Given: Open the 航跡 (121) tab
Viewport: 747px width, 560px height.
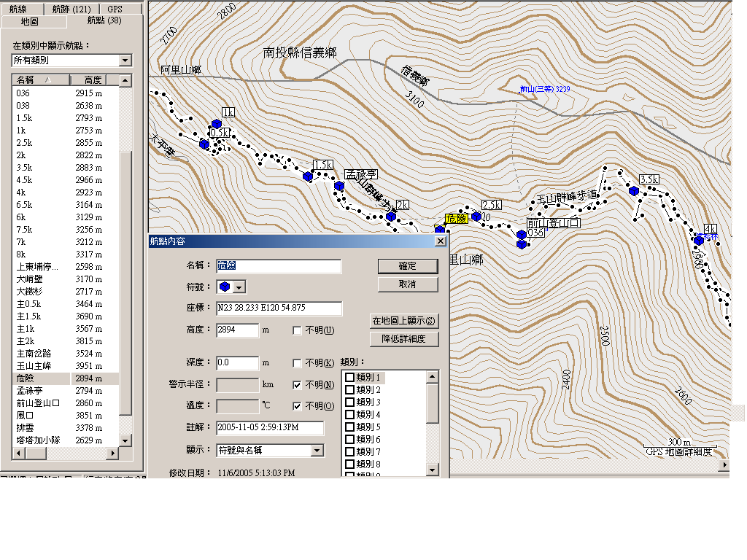Looking at the screenshot, I should pyautogui.click(x=71, y=9).
